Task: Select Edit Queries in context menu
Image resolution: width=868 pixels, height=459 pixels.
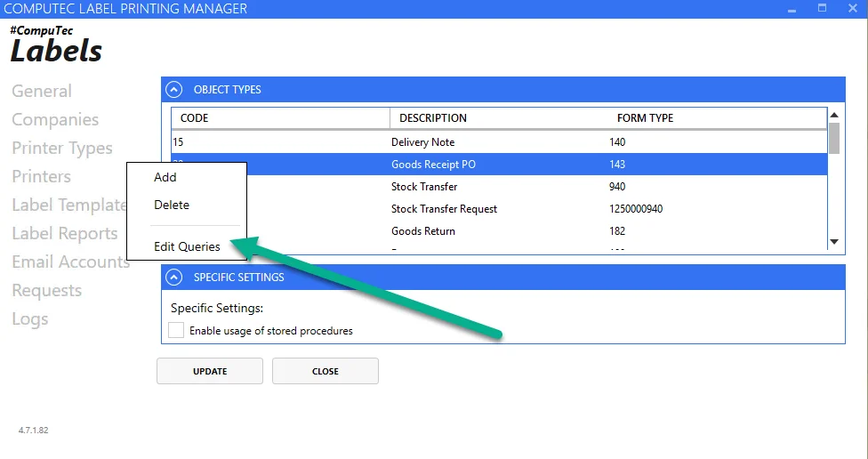Action: (187, 246)
